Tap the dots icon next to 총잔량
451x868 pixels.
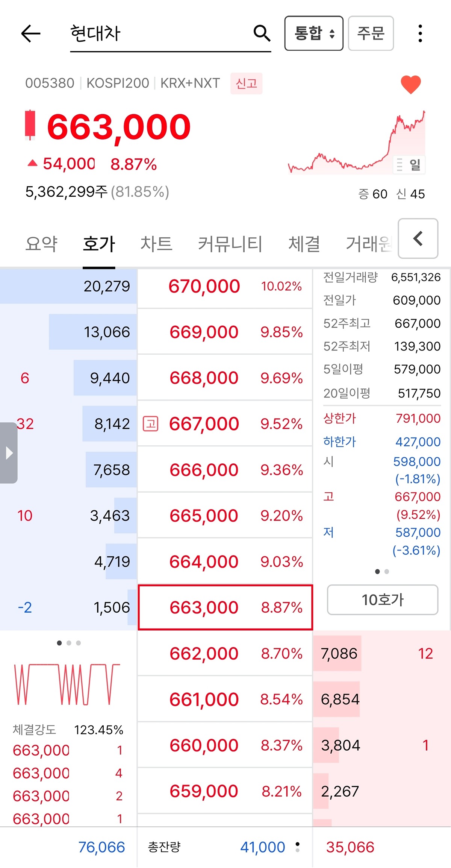[x=298, y=847]
